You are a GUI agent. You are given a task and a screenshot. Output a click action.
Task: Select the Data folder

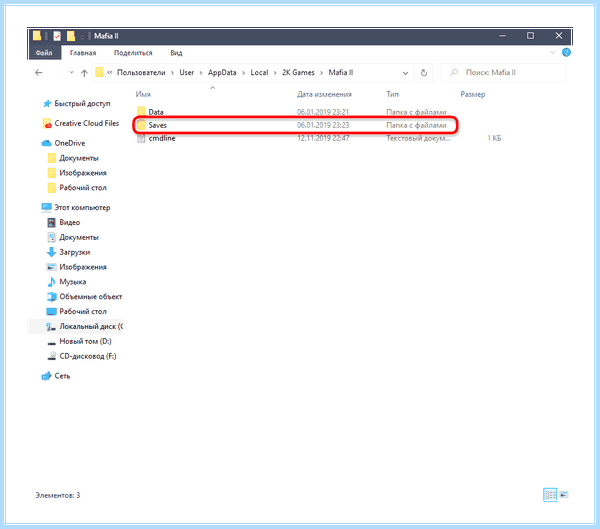156,112
